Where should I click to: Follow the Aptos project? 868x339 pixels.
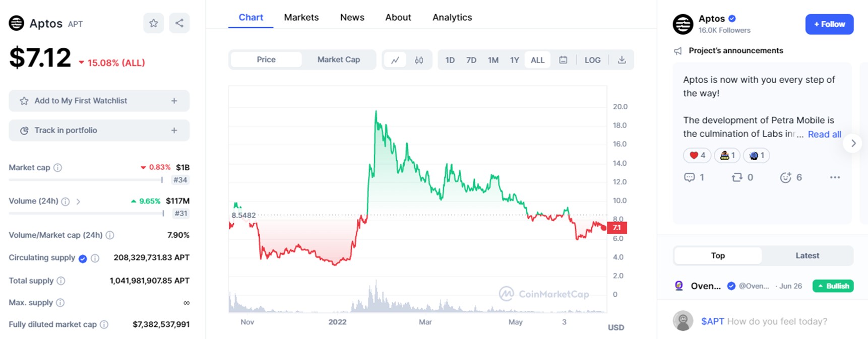829,24
